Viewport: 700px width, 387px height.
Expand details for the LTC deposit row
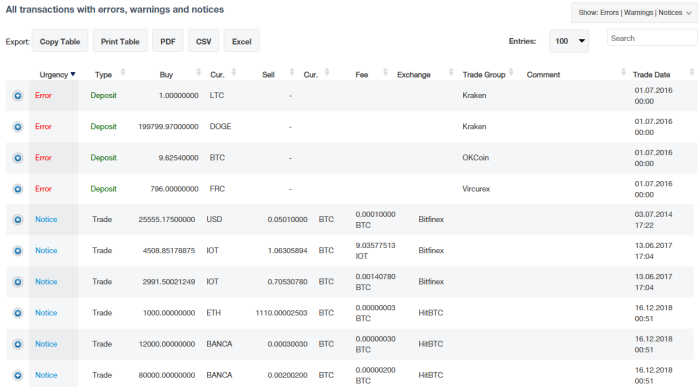[x=17, y=96]
